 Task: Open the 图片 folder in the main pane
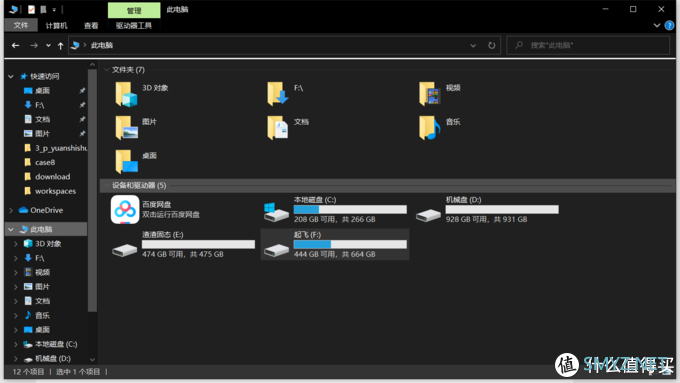tap(135, 128)
